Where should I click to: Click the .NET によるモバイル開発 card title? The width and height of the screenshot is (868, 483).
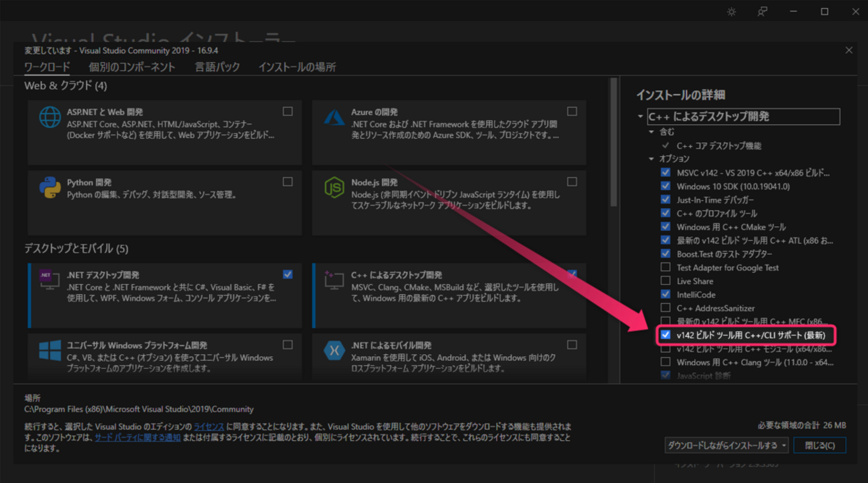click(x=391, y=346)
